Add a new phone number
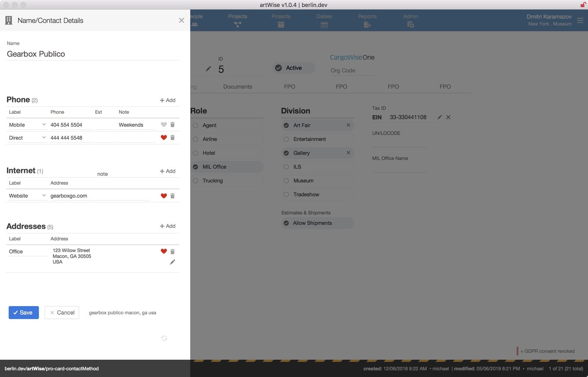 point(168,100)
